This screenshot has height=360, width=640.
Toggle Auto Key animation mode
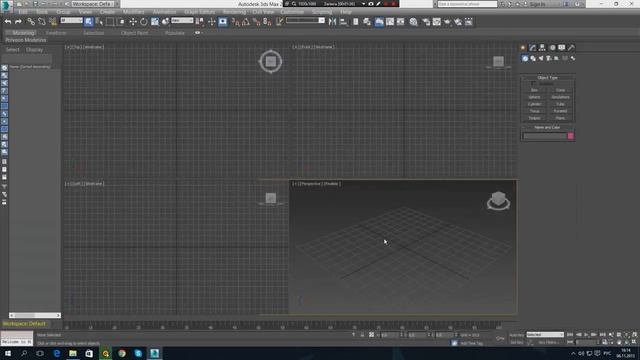pyautogui.click(x=517, y=335)
